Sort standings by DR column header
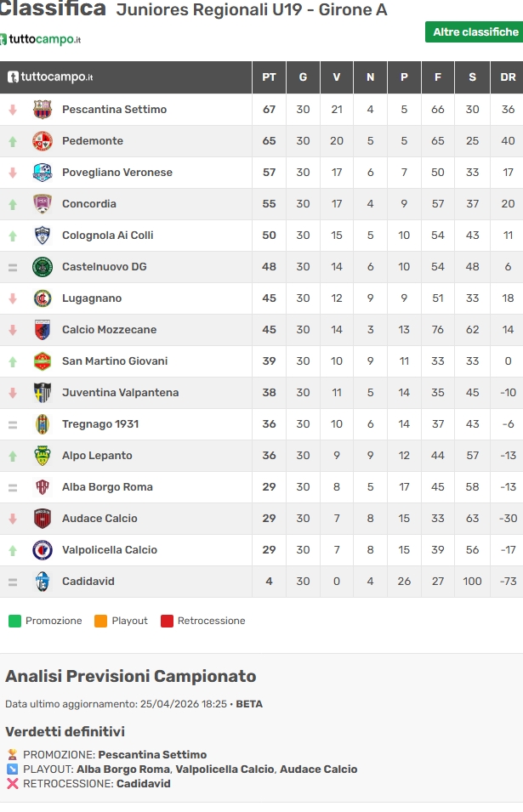The image size is (523, 812). pyautogui.click(x=508, y=77)
